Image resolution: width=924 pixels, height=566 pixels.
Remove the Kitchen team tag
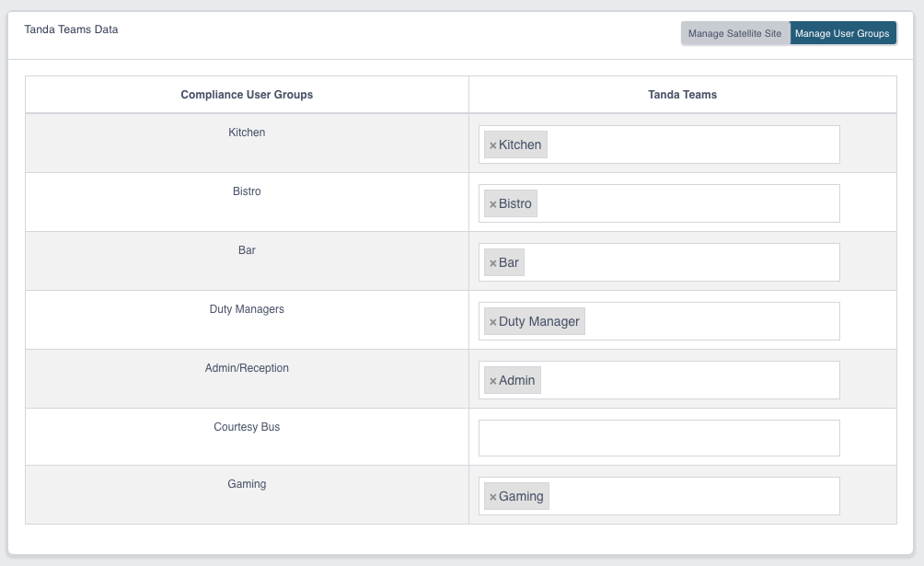click(493, 145)
